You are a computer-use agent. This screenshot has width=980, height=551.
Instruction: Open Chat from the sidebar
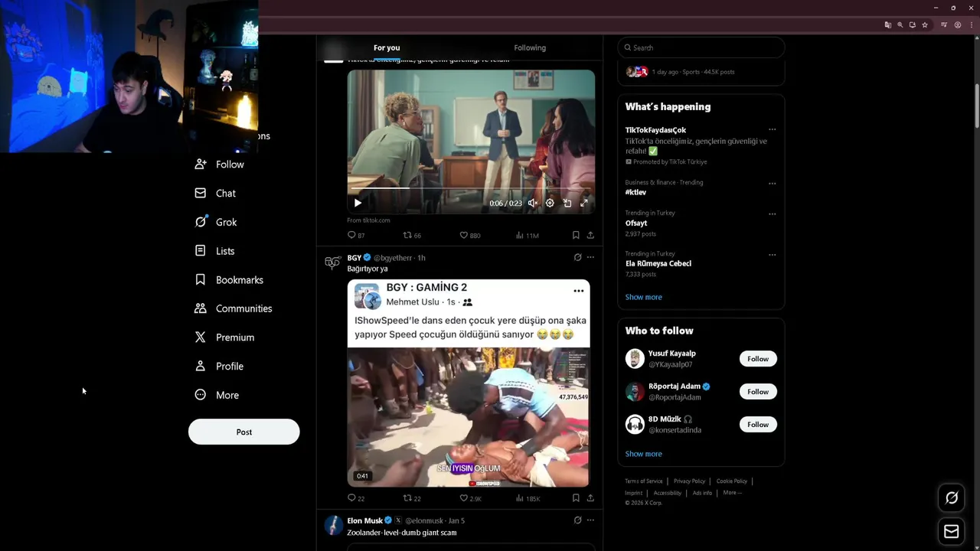215,194
